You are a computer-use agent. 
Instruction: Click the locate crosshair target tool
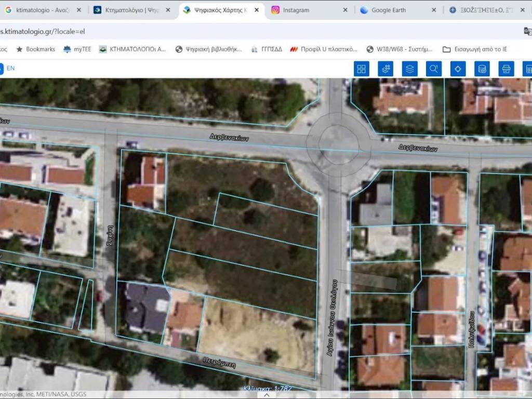coord(458,69)
